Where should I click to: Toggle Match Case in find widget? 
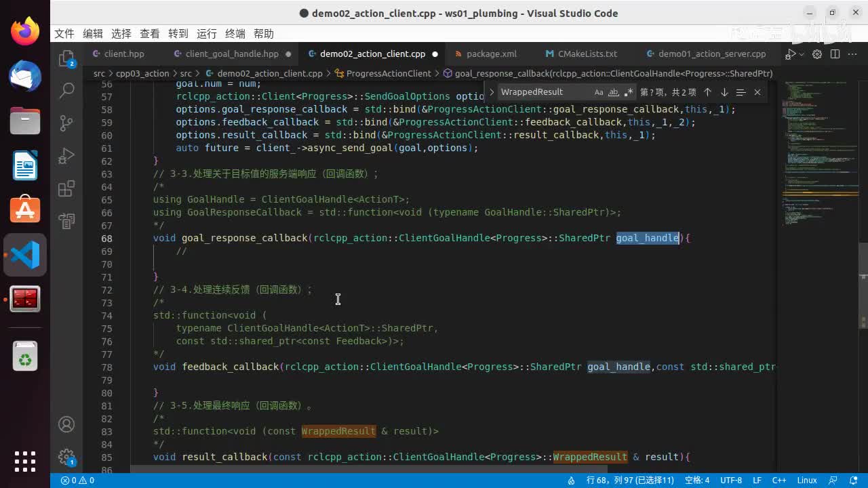[x=599, y=92]
